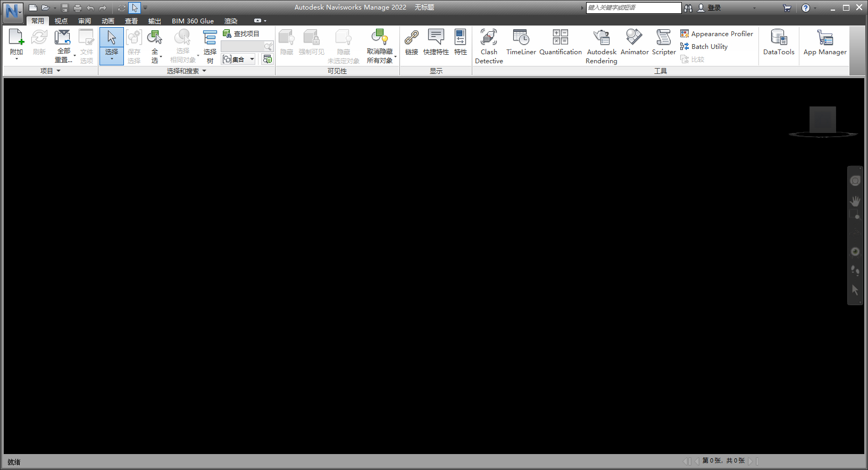Switch to the 查看 (View) tab
This screenshot has height=470, width=868.
coord(131,21)
